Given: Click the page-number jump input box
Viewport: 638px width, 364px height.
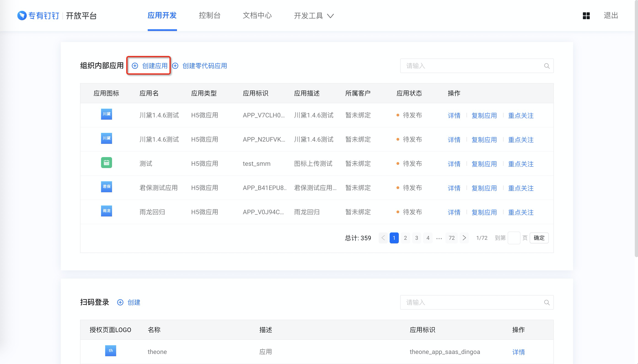Looking at the screenshot, I should coord(514,238).
